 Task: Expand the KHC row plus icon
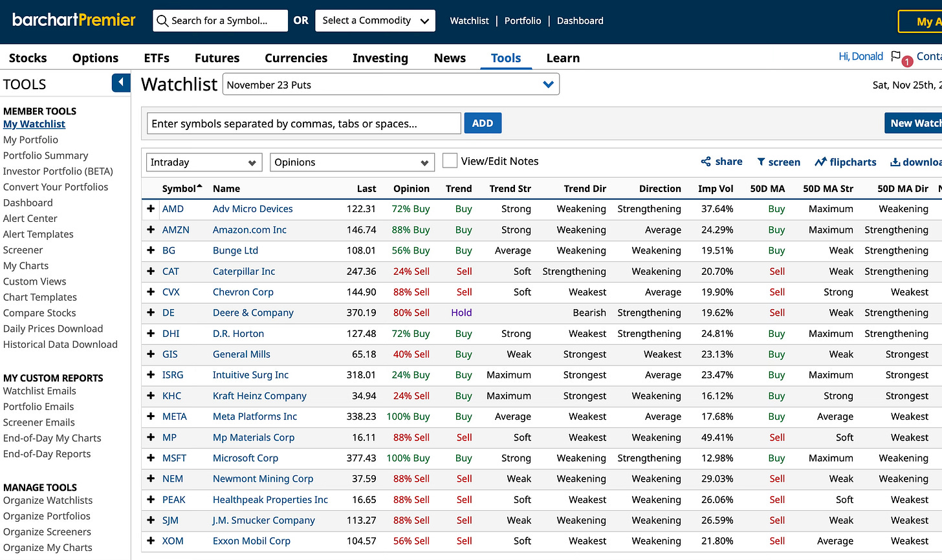[151, 396]
